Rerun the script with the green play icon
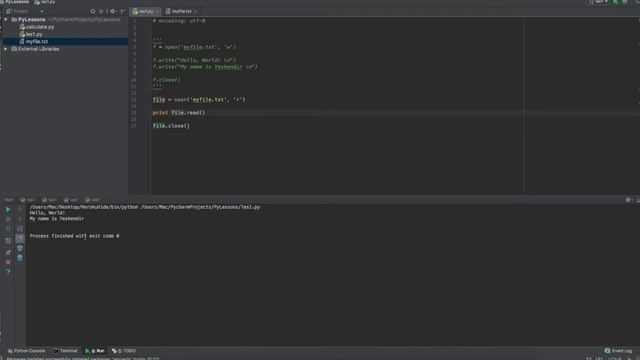The width and height of the screenshot is (640, 360). click(8, 209)
